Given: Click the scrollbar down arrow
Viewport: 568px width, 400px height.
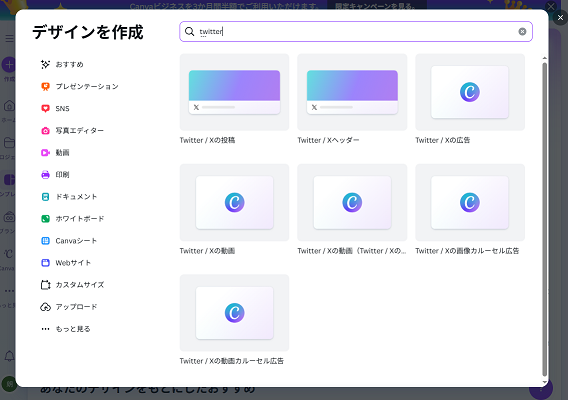Looking at the screenshot, I should [544, 382].
